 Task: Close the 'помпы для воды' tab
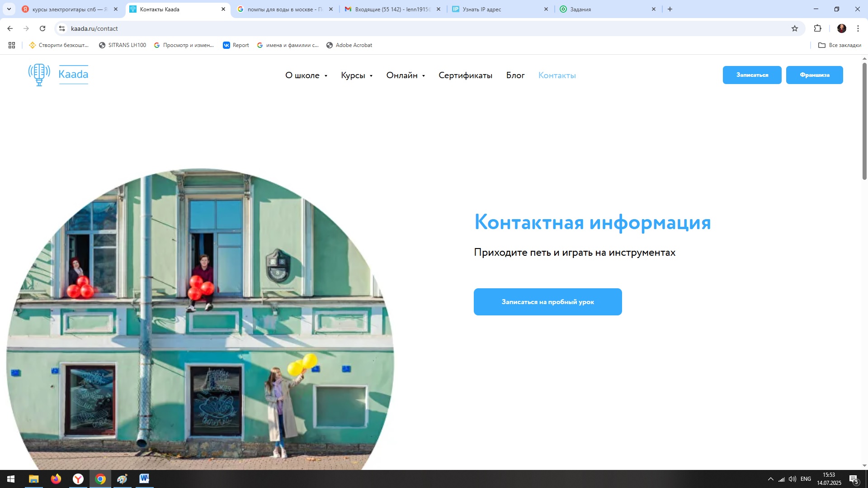point(331,9)
